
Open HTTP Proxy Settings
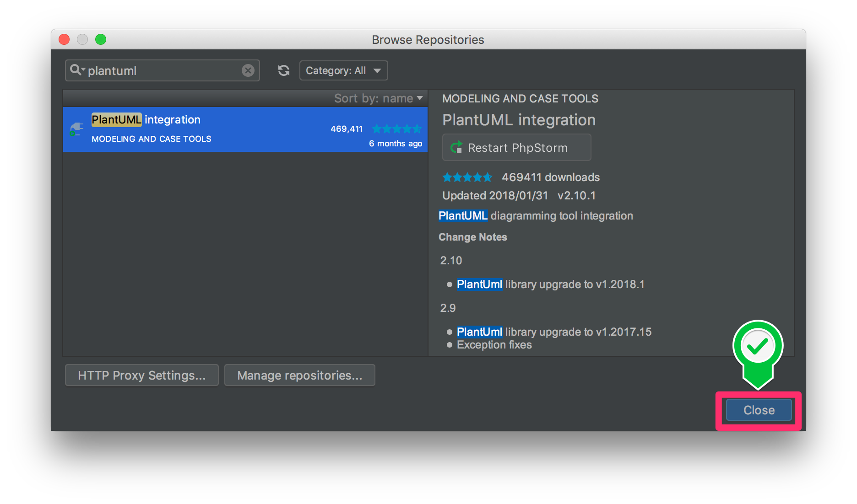tap(141, 375)
